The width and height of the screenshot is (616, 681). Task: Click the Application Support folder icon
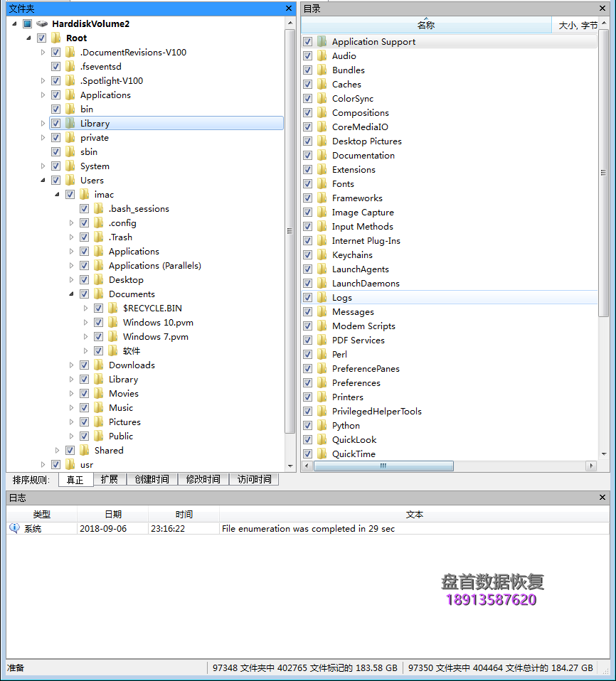point(320,41)
